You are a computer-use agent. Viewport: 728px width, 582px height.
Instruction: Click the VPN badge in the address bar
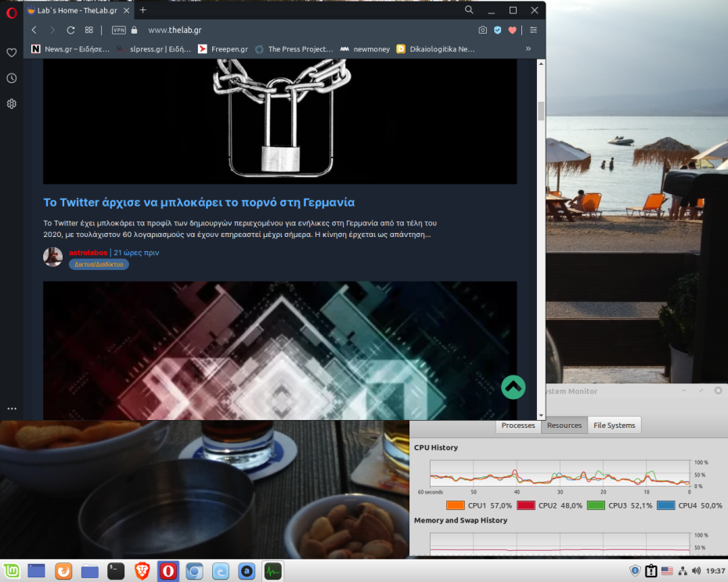(118, 30)
